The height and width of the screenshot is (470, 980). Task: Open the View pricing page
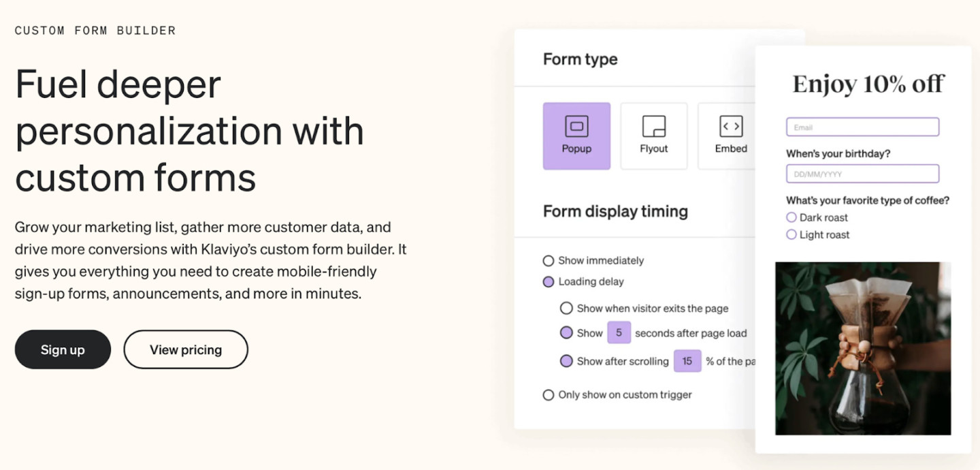click(x=185, y=349)
